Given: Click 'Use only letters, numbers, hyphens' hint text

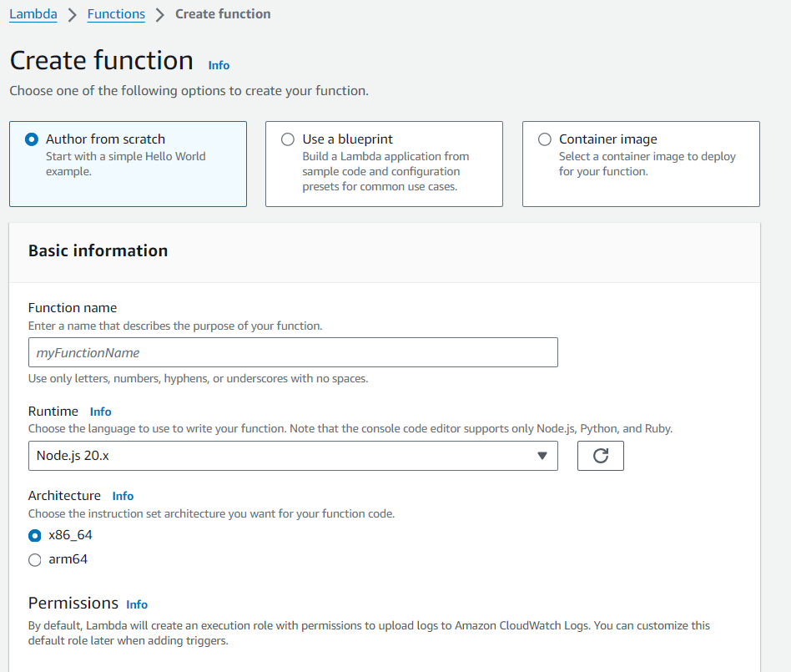Looking at the screenshot, I should (x=199, y=379).
